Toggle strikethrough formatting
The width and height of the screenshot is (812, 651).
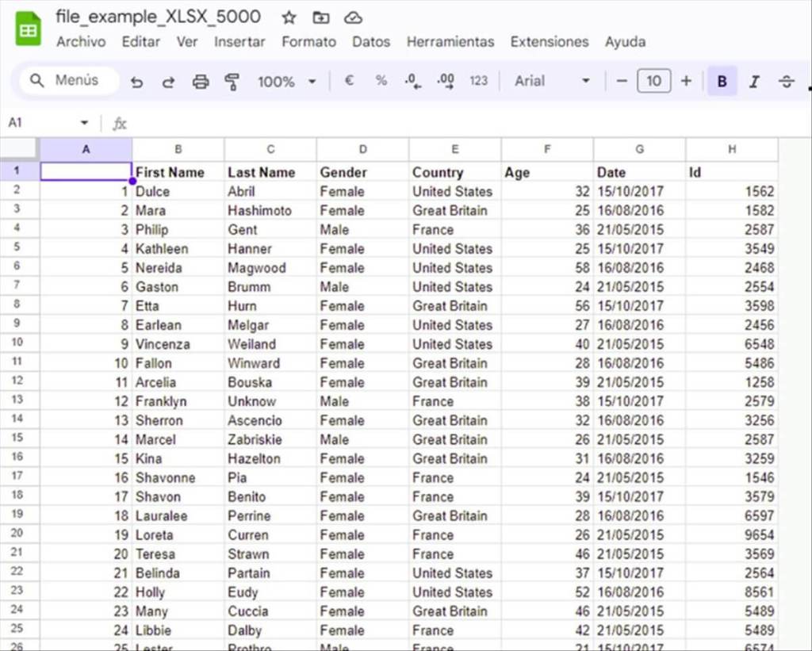pyautogui.click(x=786, y=81)
